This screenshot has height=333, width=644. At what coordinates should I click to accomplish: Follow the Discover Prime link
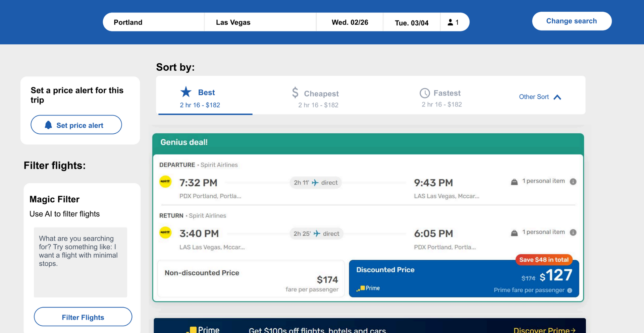click(x=544, y=330)
